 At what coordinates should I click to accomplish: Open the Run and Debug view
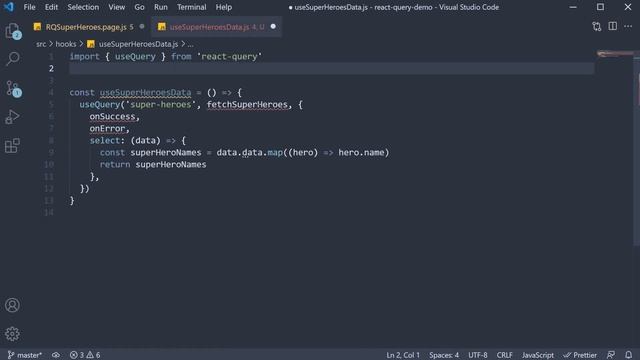12,117
